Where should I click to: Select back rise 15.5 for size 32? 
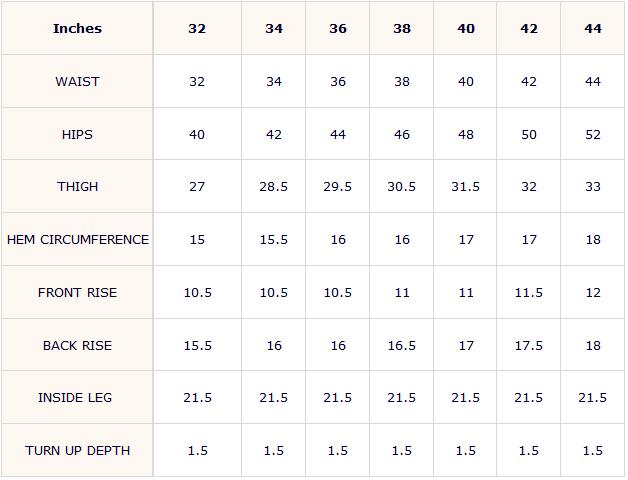(x=197, y=345)
